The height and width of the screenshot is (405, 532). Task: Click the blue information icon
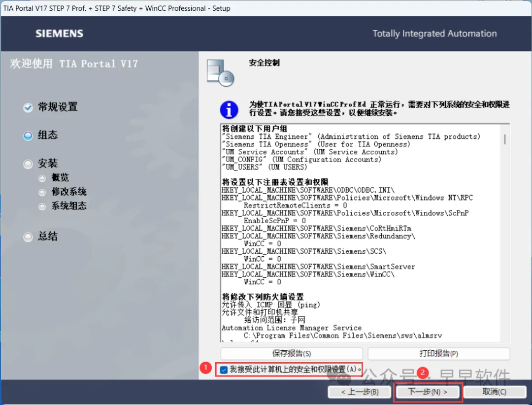tap(229, 110)
